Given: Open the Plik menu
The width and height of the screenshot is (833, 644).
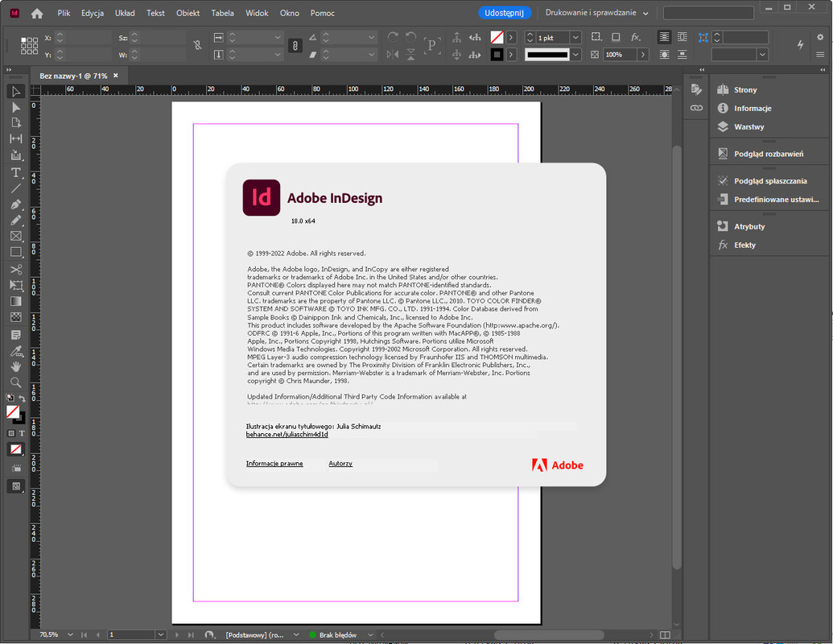Looking at the screenshot, I should (x=64, y=13).
